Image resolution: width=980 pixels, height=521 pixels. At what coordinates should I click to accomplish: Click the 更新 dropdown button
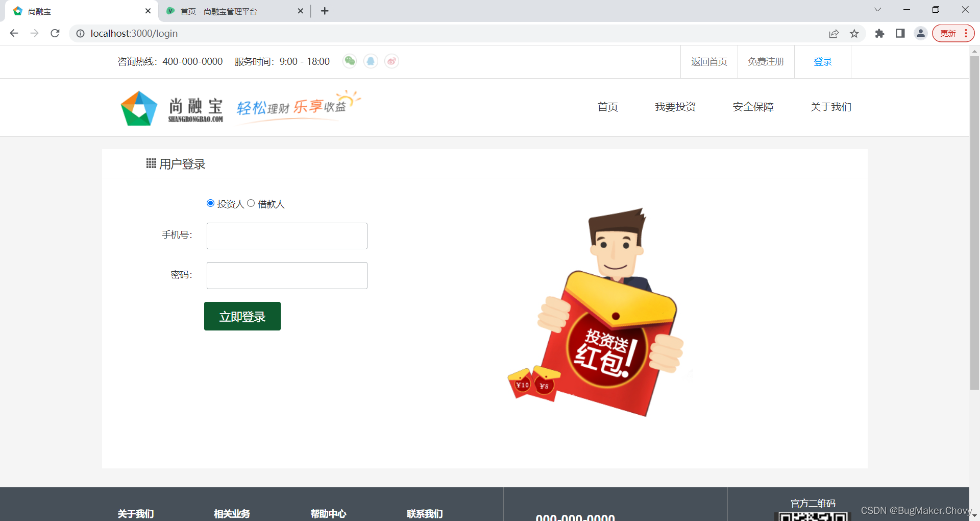pos(949,33)
